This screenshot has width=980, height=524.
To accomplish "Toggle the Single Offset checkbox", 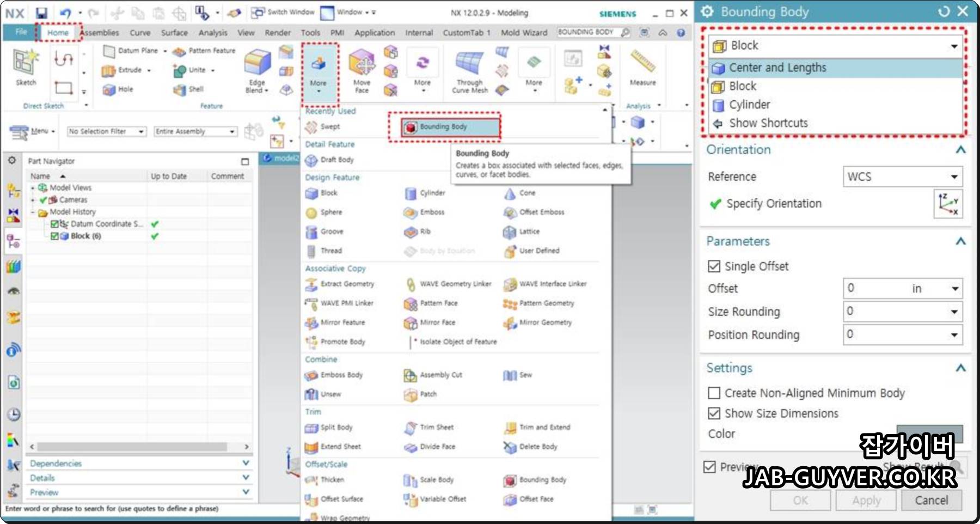I will coord(714,266).
